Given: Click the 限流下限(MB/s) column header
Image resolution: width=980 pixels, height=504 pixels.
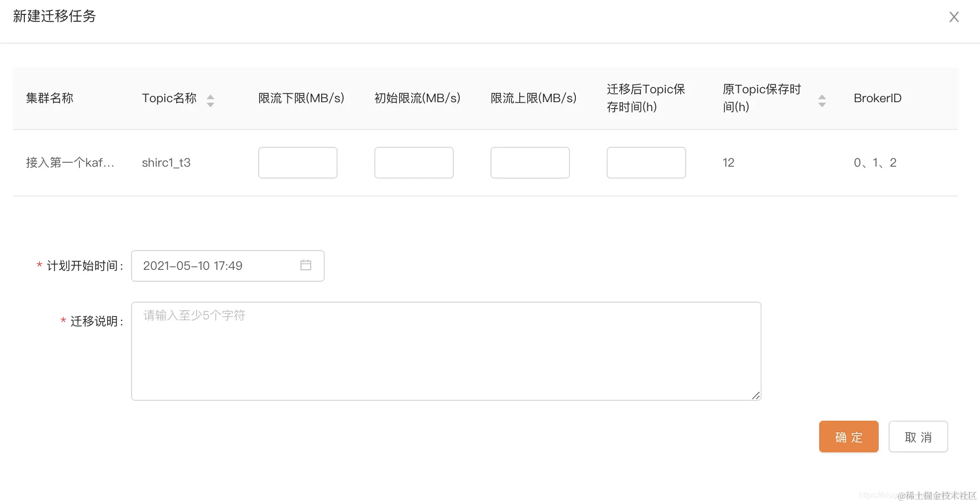Looking at the screenshot, I should 301,98.
